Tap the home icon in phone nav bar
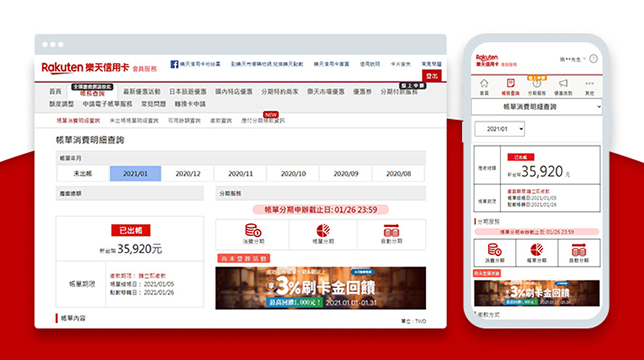Viewport: 644px width, 360px height. (x=484, y=83)
